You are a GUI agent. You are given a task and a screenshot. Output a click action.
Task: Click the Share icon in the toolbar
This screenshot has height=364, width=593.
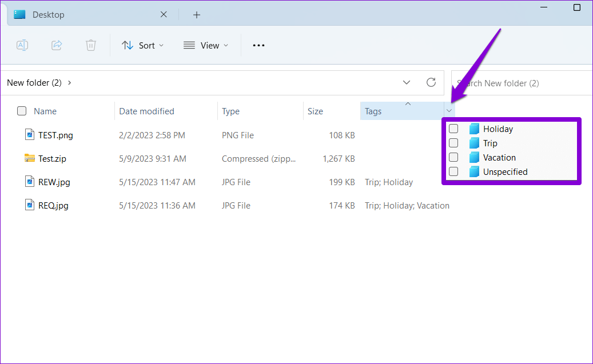coord(57,45)
